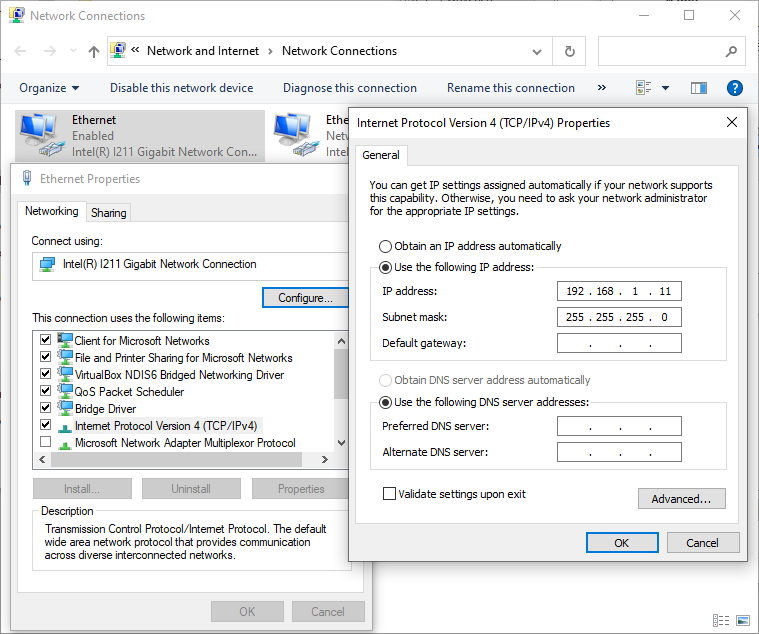The width and height of the screenshot is (759, 634).
Task: Click the back navigation arrow
Action: point(20,51)
